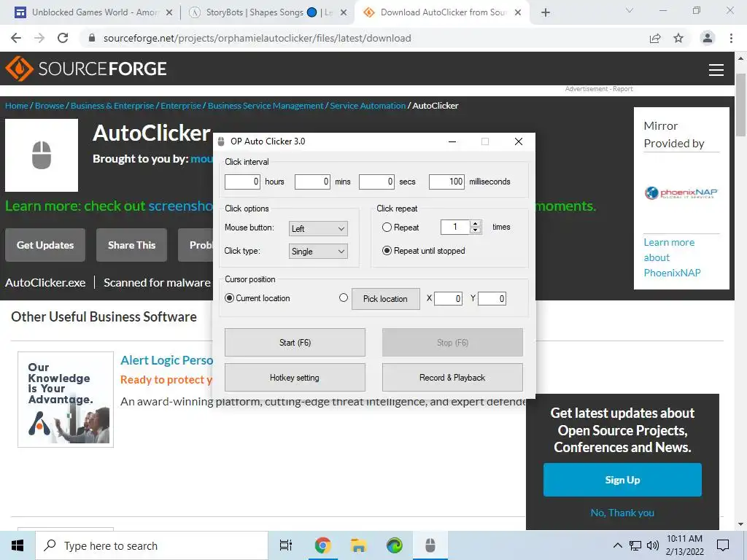Click the Browse breadcrumb link

tap(50, 106)
